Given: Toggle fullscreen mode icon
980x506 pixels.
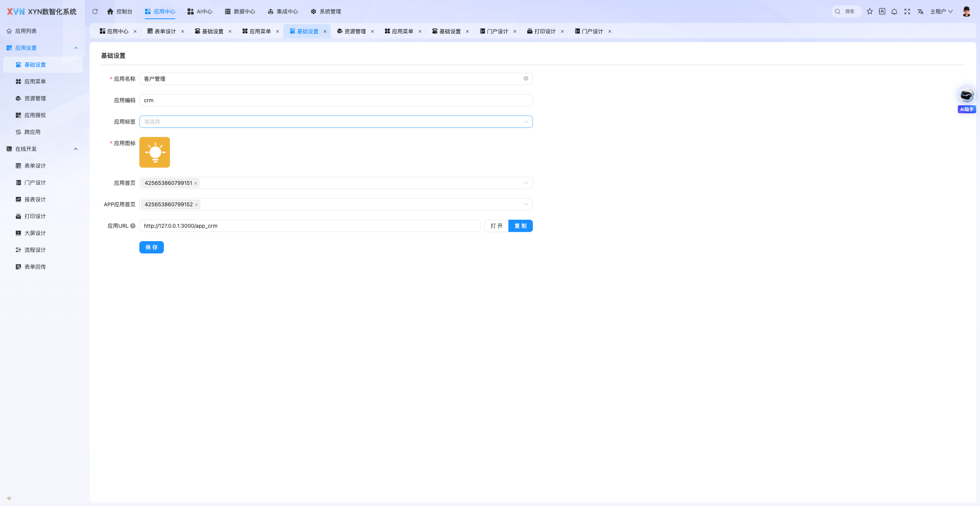Looking at the screenshot, I should click(x=907, y=11).
